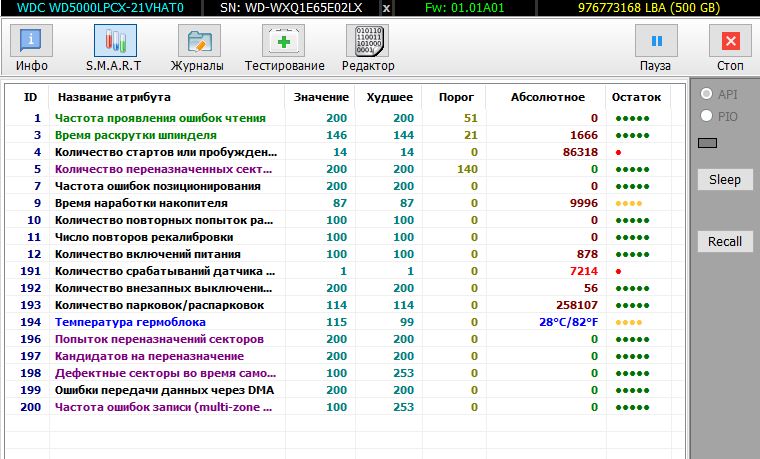This screenshot has width=760, height=459.
Task: Click absolute value 86318 for attribute 4
Action: click(580, 152)
